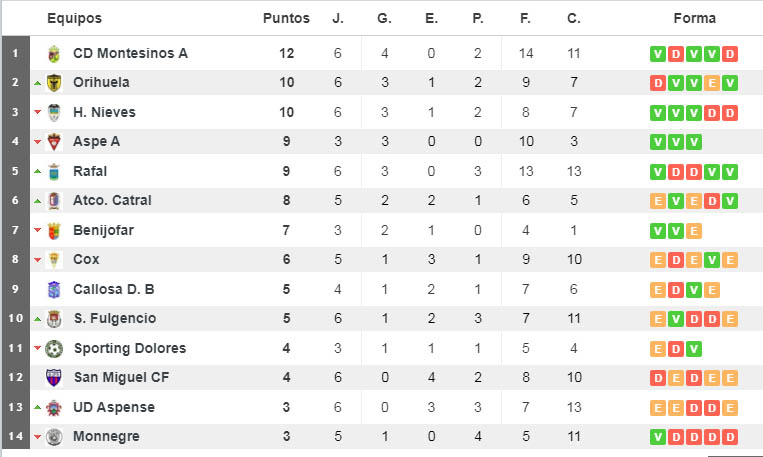Click the Rafal team crest icon
The width and height of the screenshot is (763, 457).
point(54,172)
